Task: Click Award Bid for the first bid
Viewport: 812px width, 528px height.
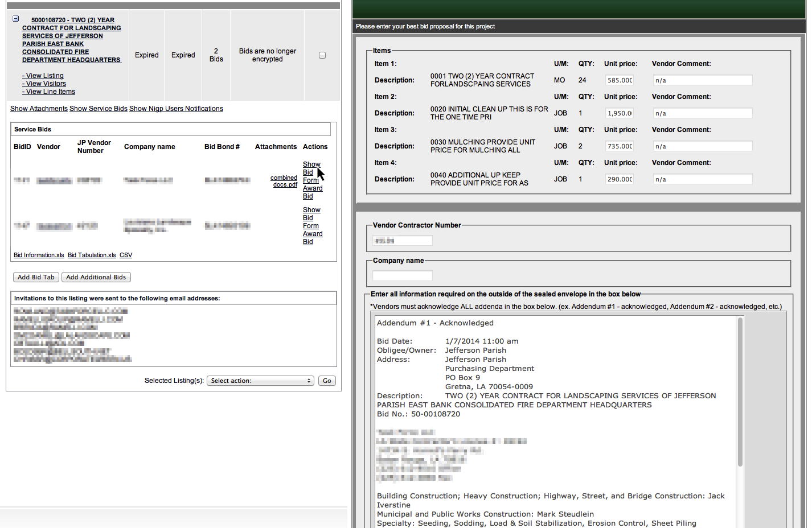Action: [313, 192]
